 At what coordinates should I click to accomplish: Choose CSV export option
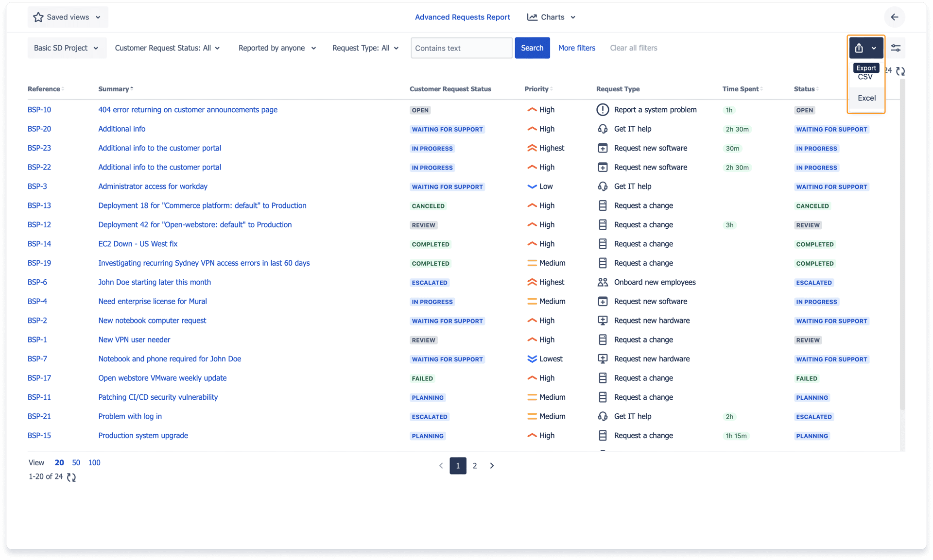coord(866,77)
